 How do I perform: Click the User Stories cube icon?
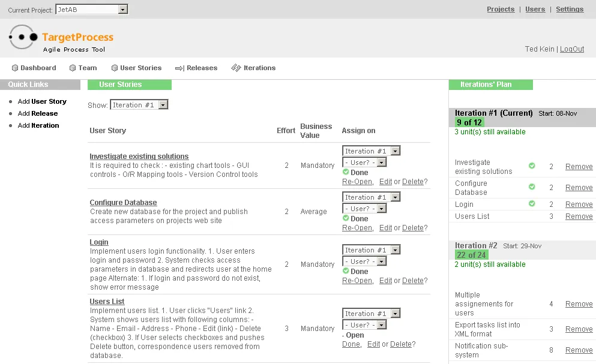click(x=115, y=68)
